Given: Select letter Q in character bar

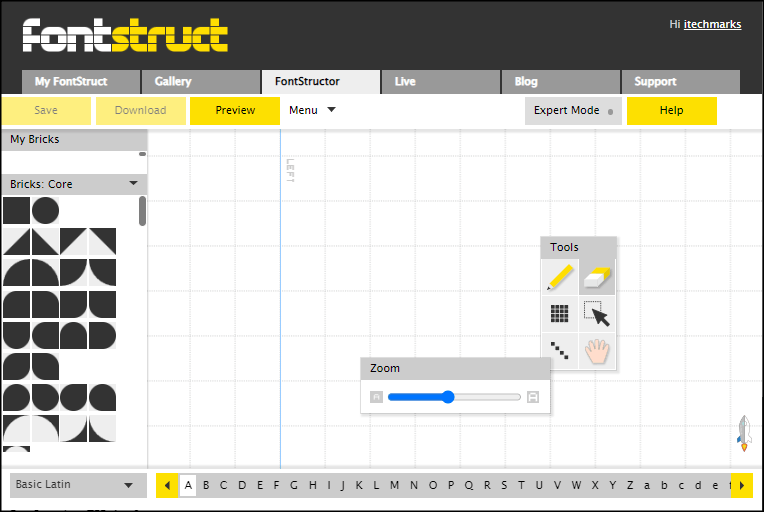Looking at the screenshot, I should [x=469, y=485].
